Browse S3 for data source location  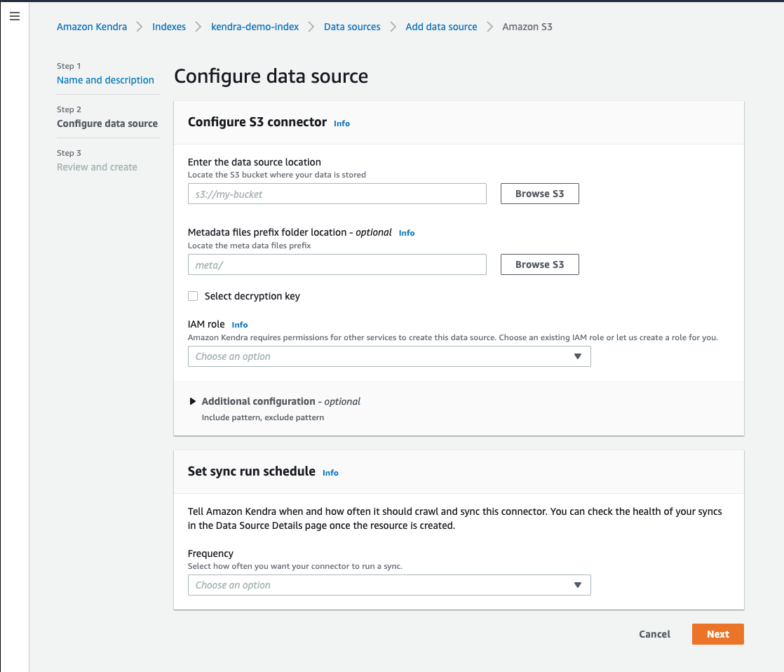539,194
